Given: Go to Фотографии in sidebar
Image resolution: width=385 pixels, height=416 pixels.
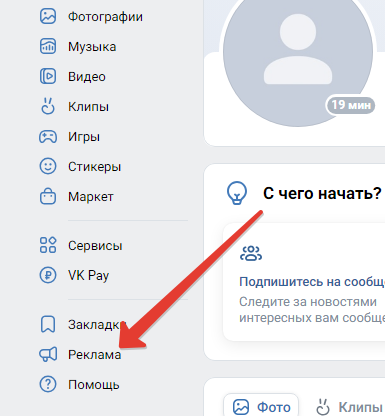Looking at the screenshot, I should point(105,17).
